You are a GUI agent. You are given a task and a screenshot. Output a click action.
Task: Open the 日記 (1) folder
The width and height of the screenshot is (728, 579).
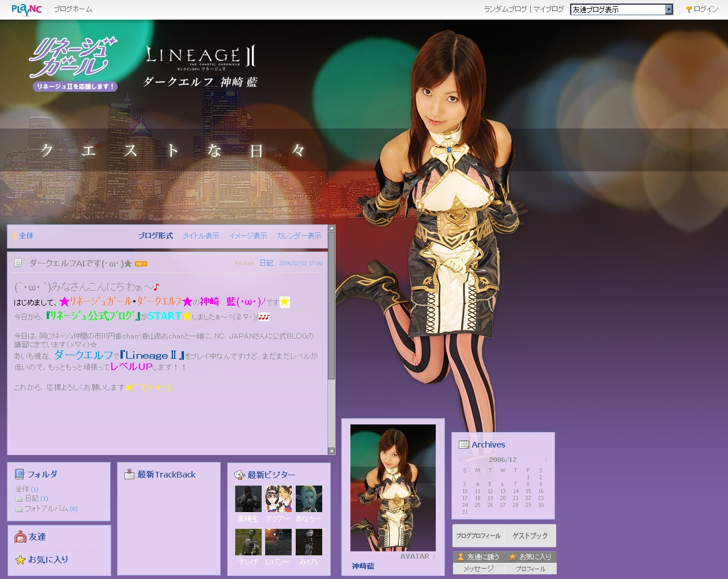[36, 498]
